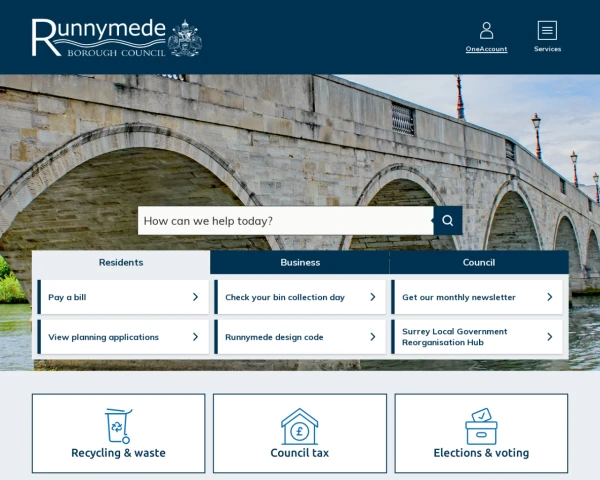Image resolution: width=600 pixels, height=480 pixels.
Task: Open Check your bin collection day
Action: pyautogui.click(x=300, y=297)
